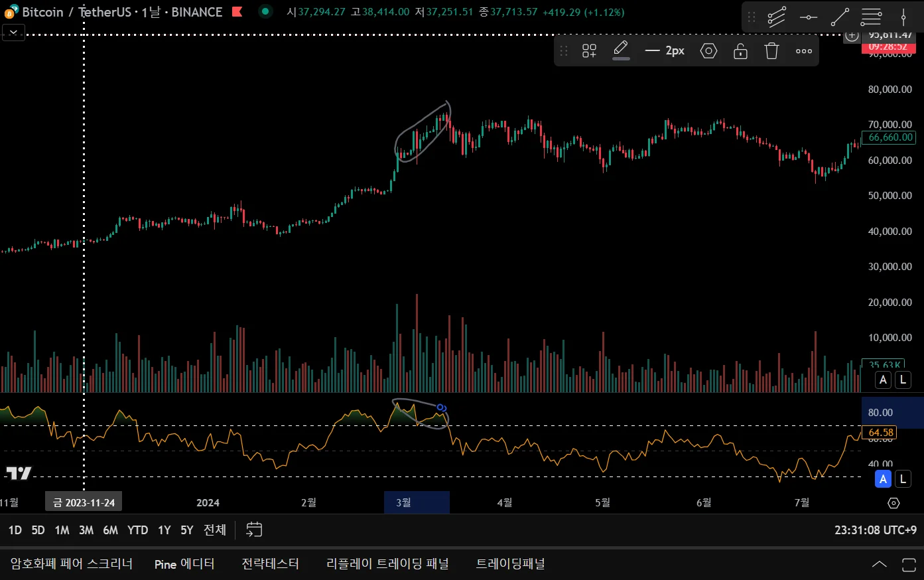The height and width of the screenshot is (580, 924).
Task: Maximize the bottom panel
Action: click(x=909, y=565)
